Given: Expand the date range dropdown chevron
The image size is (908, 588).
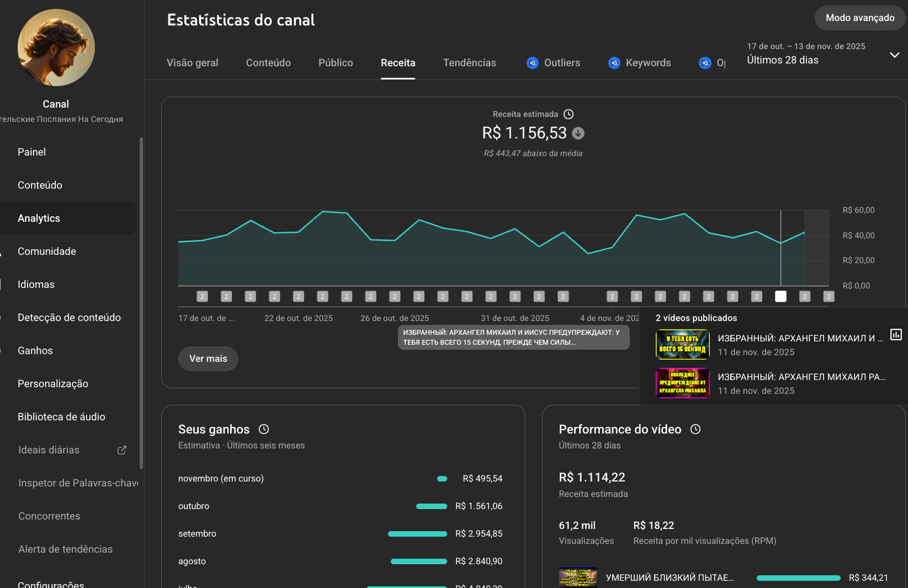Looking at the screenshot, I should 894,55.
